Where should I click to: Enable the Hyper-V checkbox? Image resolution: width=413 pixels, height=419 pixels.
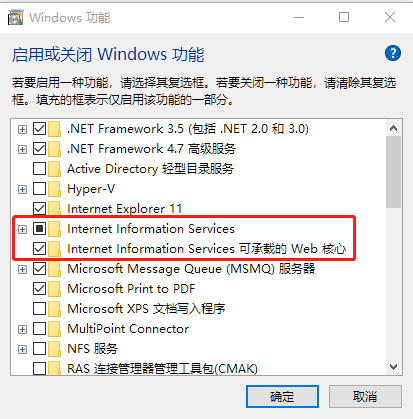click(x=39, y=189)
